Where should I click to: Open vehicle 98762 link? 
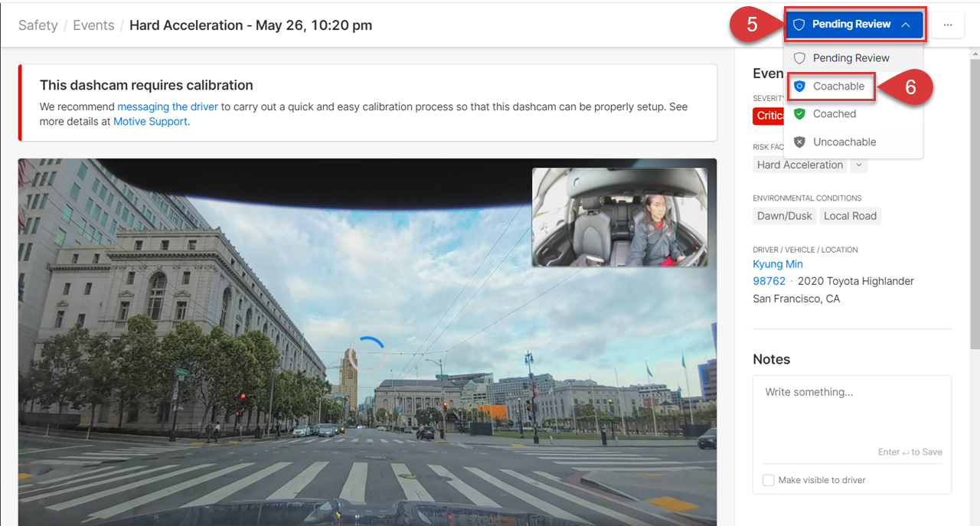click(769, 281)
